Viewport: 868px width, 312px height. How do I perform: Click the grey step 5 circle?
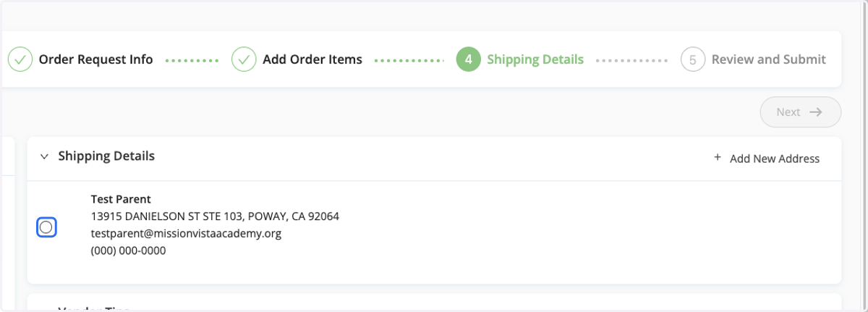click(693, 59)
